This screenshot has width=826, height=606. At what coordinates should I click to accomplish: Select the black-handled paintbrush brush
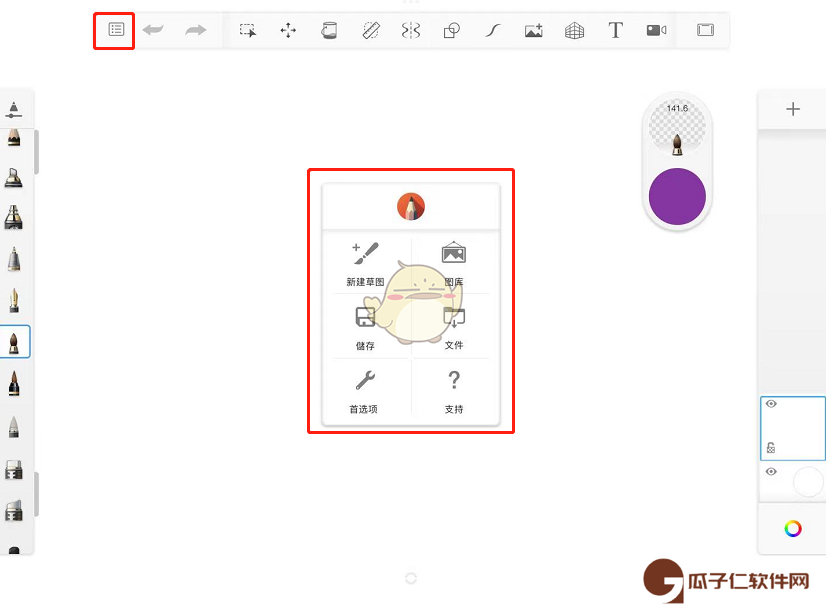tap(14, 383)
